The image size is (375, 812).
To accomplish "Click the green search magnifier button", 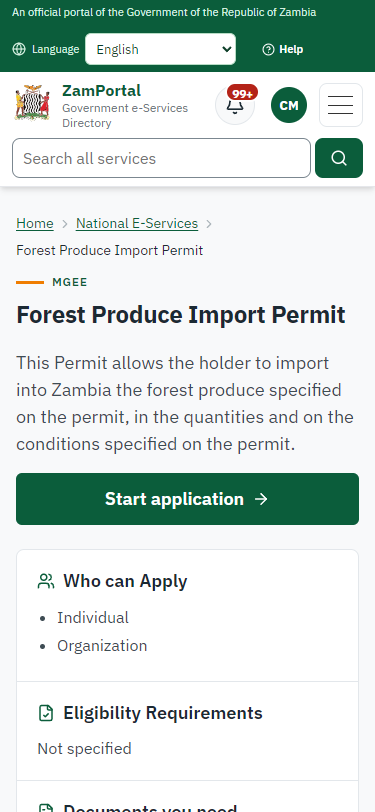I will 339,158.
